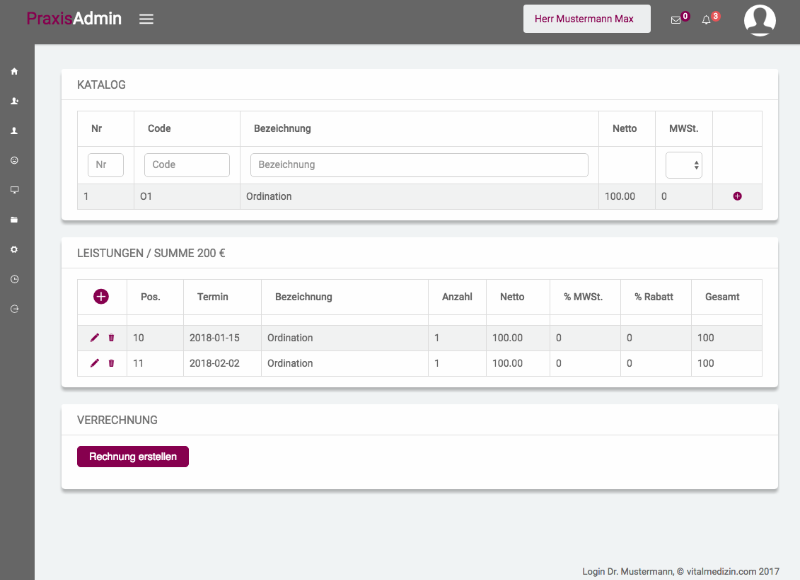Viewport: 800px width, 580px height.
Task: Open the single user sidebar icon
Action: click(x=14, y=131)
